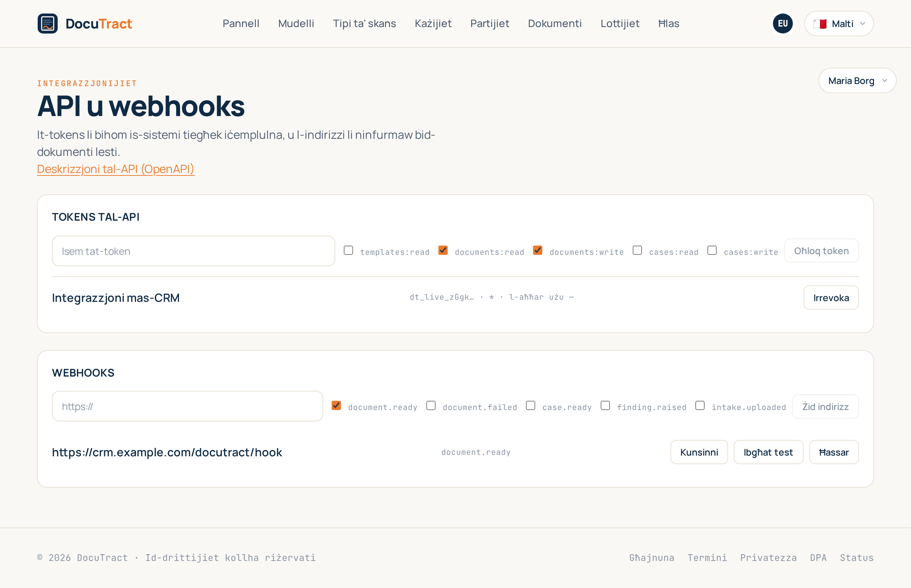
Task: Uncheck the documents:read scope
Action: [443, 250]
